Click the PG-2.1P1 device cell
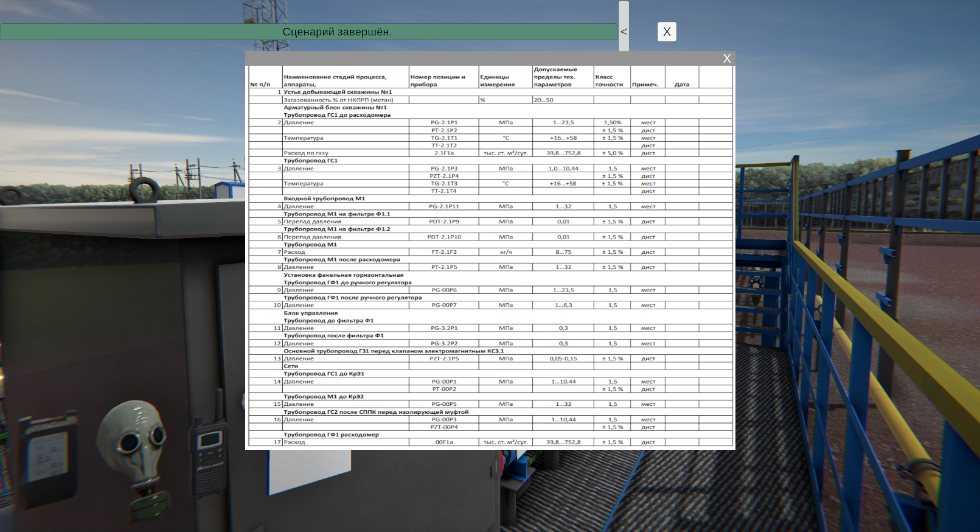 tap(444, 122)
